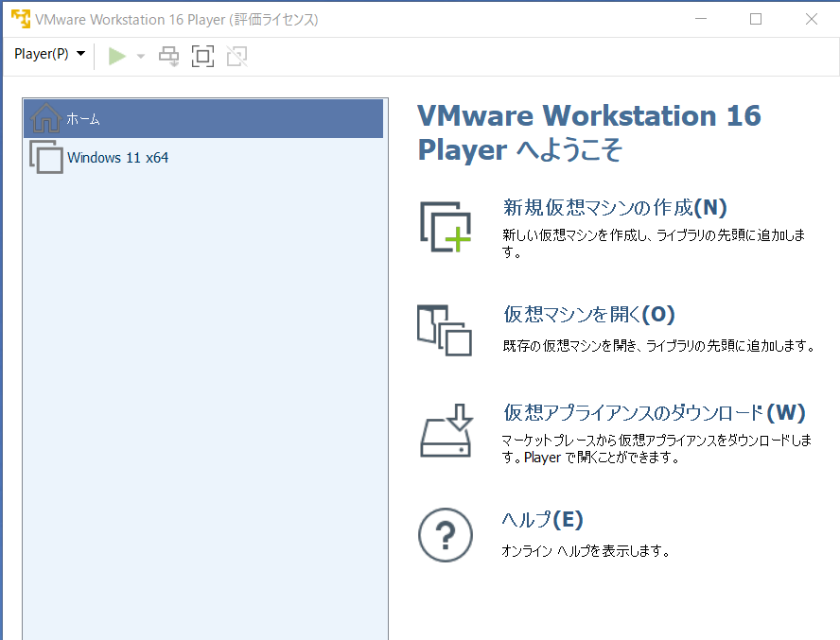The image size is (840, 640).
Task: Minimize the VMware Player window
Action: tap(701, 19)
